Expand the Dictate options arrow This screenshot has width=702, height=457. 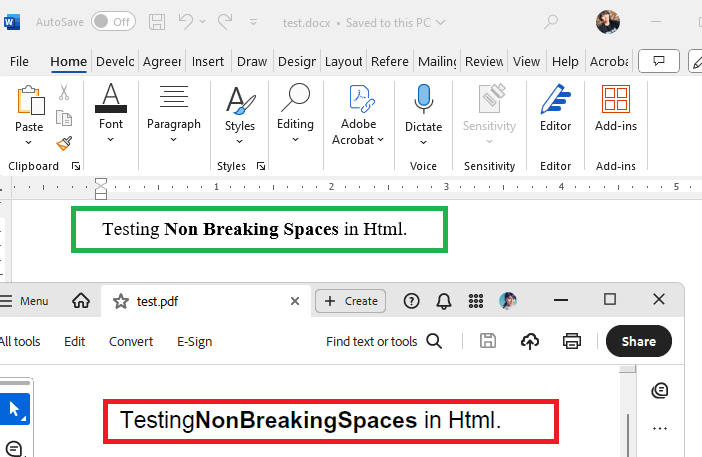click(424, 142)
